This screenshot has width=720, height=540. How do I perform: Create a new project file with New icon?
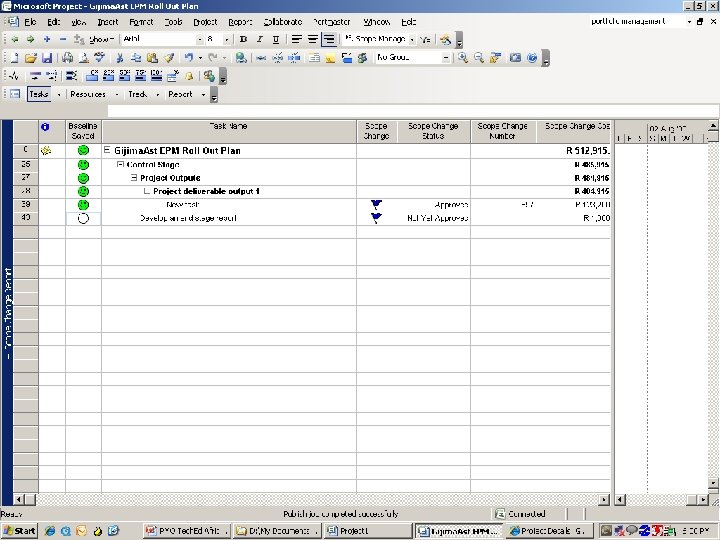point(15,58)
